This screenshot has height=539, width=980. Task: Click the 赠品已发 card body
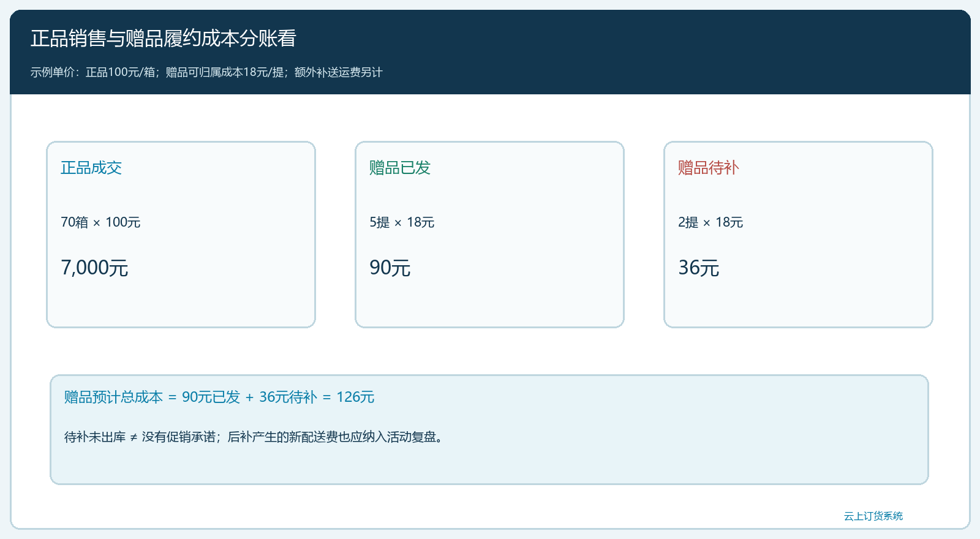pyautogui.click(x=489, y=235)
